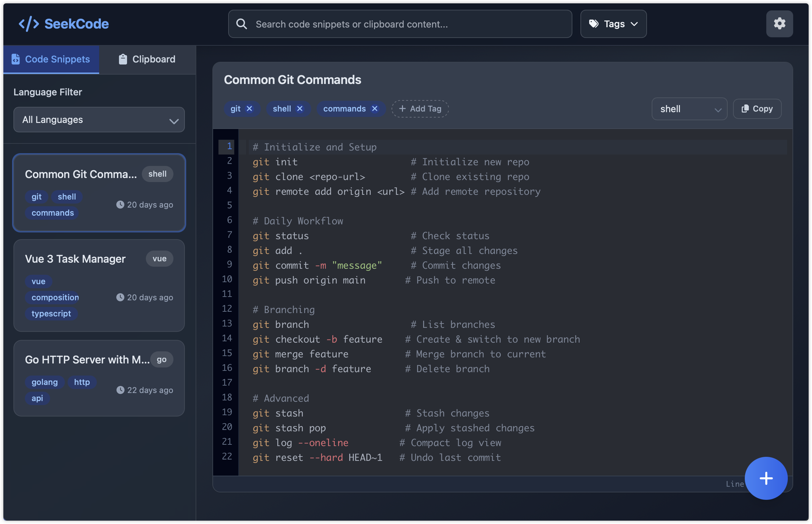812x524 pixels.
Task: Click the go language badge on card
Action: coord(161,359)
